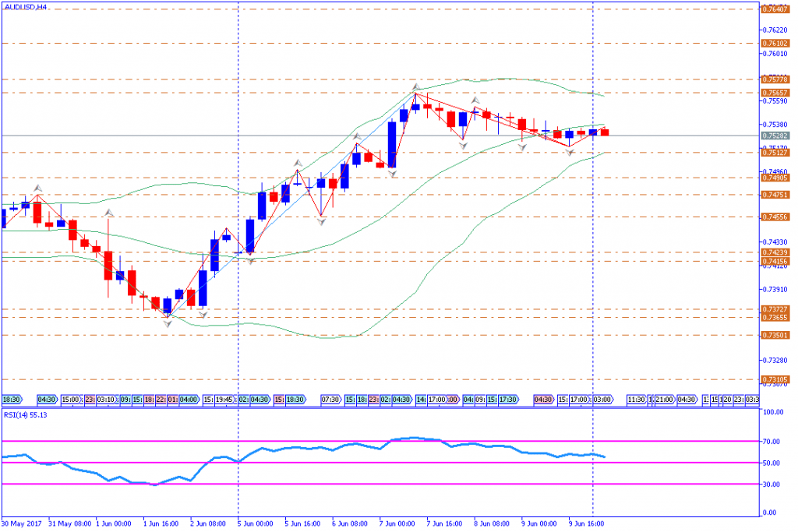Select the 0.76102 price level label
The image size is (798, 532).
point(773,44)
